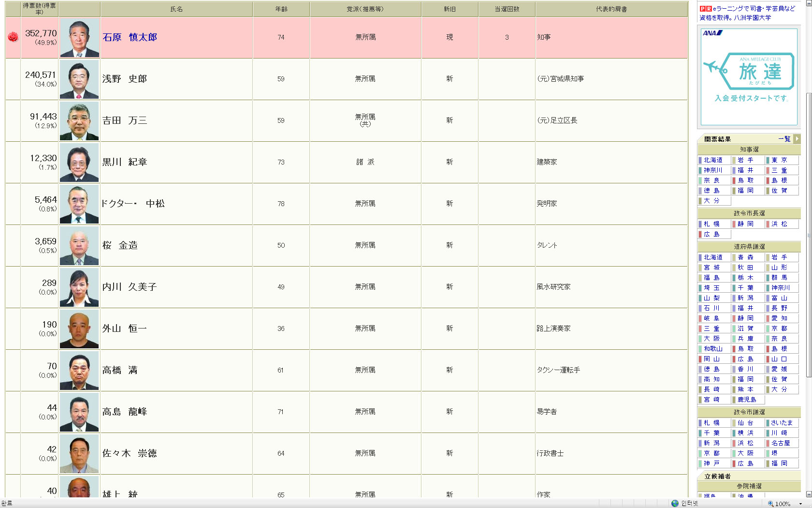Image resolution: width=812 pixels, height=508 pixels.
Task: Click the red rose winner icon
Action: pos(13,37)
